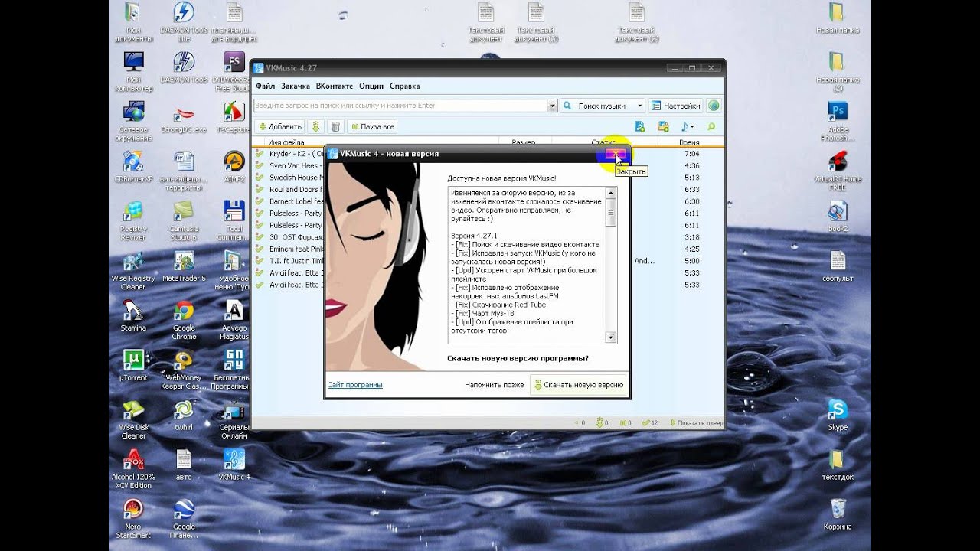Viewport: 980px width, 551px height.
Task: Click the playlist document icon in the toolbar
Action: pos(639,126)
